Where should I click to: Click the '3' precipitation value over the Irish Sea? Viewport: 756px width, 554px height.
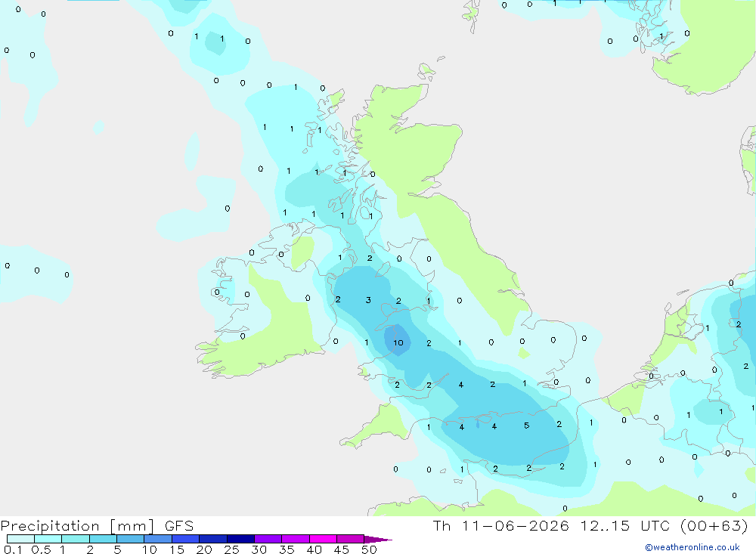coord(368,300)
